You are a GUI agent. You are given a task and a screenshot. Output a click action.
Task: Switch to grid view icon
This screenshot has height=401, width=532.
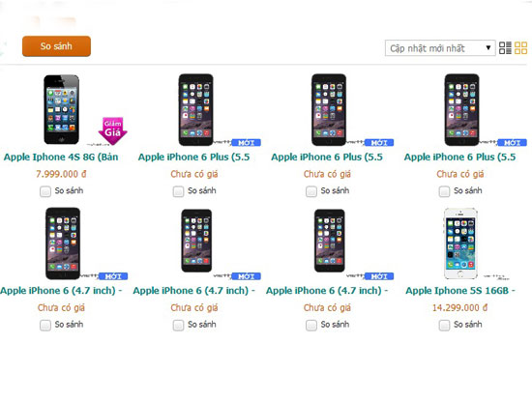(x=520, y=47)
